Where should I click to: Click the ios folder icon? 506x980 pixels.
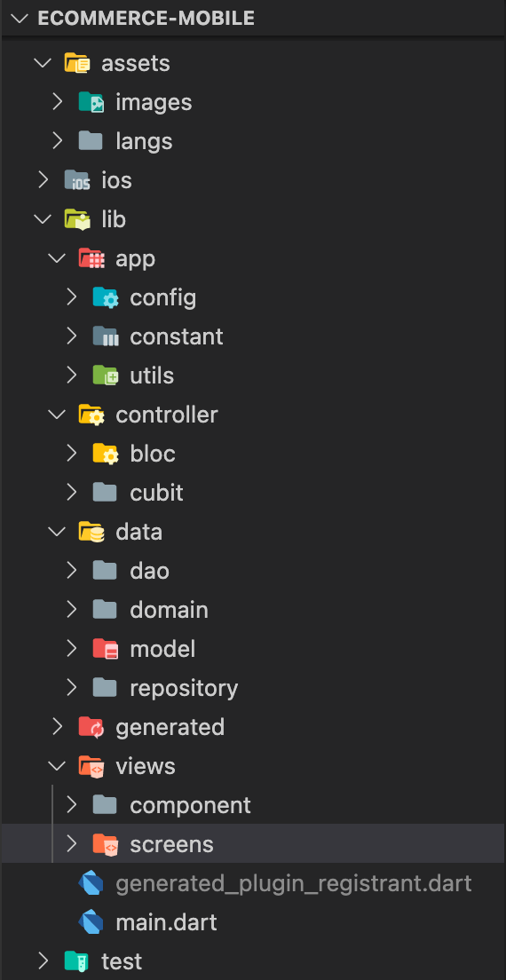[77, 180]
